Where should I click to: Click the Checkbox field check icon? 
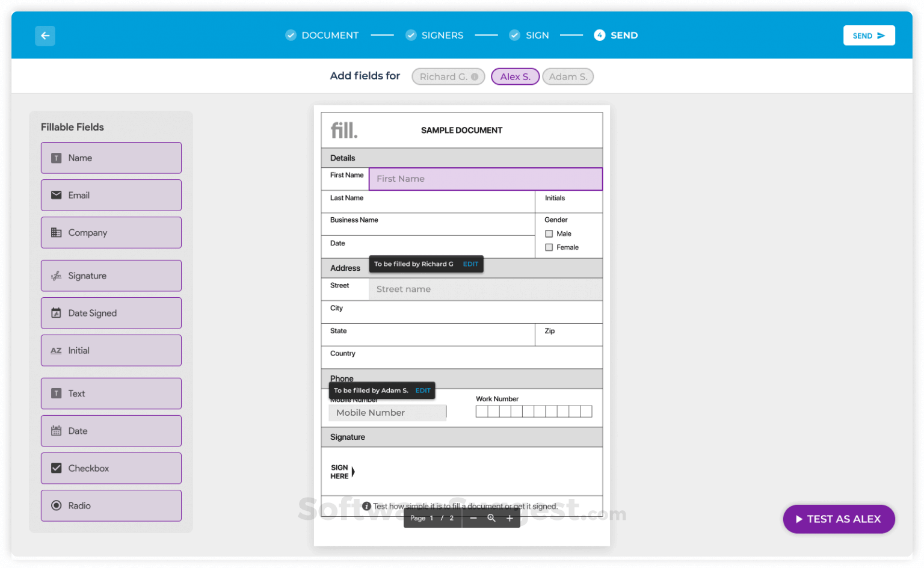[x=56, y=468]
